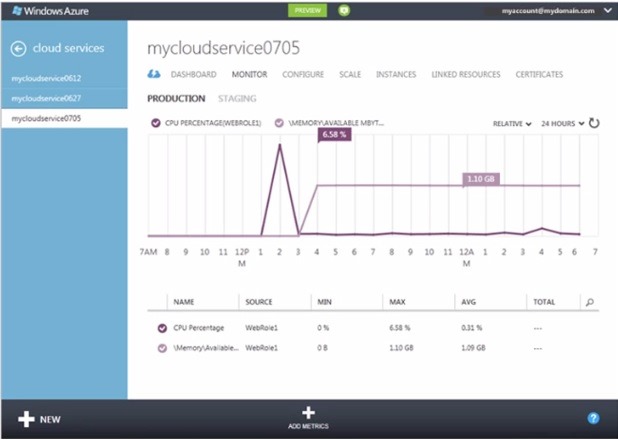This screenshot has width=618, height=440.
Task: Select mycloudservice0705 in the sidebar
Action: click(x=64, y=118)
